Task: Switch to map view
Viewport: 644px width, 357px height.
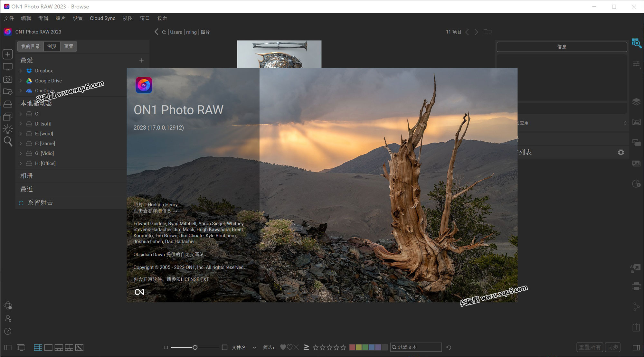Action: click(79, 347)
